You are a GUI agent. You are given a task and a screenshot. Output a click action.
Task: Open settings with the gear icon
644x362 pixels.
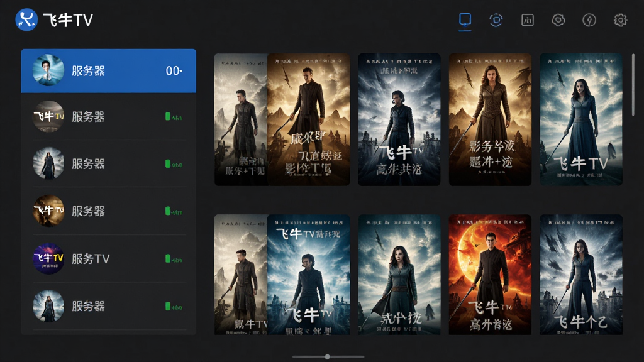[x=620, y=19]
